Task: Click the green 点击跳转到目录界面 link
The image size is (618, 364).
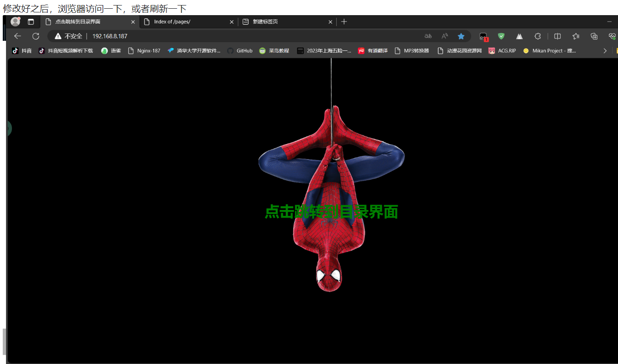Action: point(331,212)
